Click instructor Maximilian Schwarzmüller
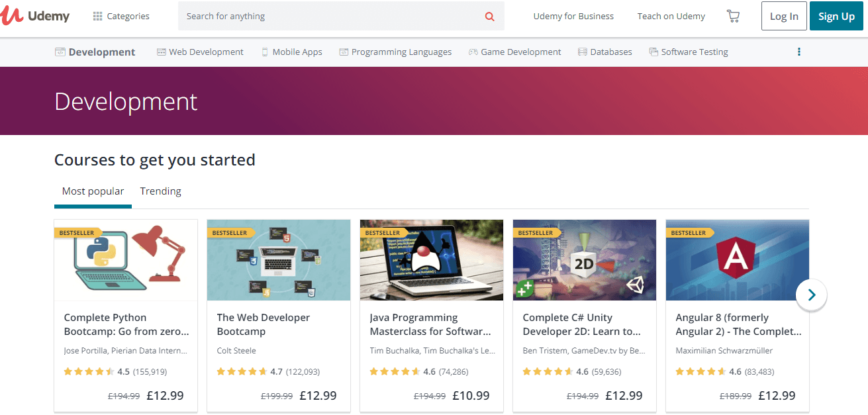Viewport: 868px width, 415px height. (x=724, y=351)
